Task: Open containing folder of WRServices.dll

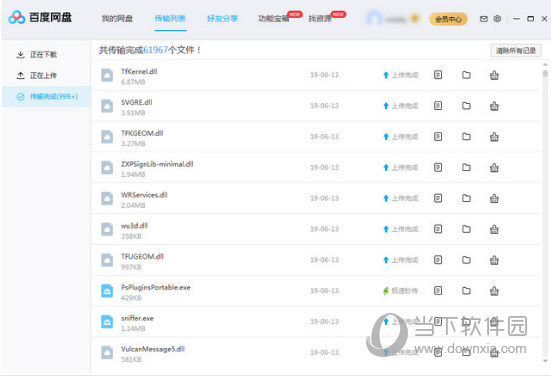Action: click(466, 198)
